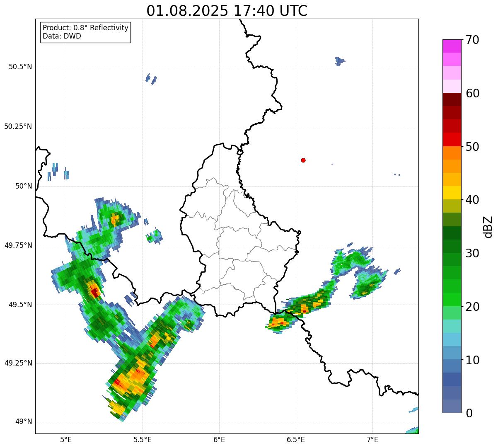Click the colorbar tick label 40
The image size is (498, 448).
point(473,200)
